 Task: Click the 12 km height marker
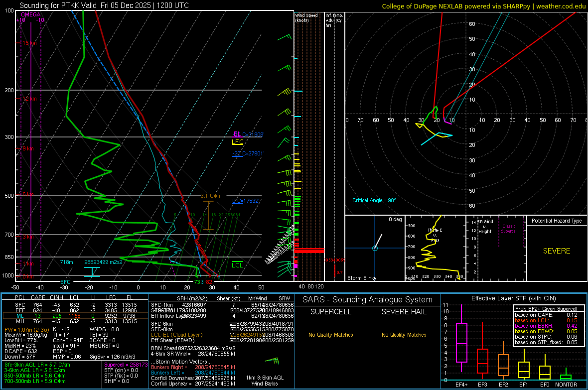click(x=29, y=99)
